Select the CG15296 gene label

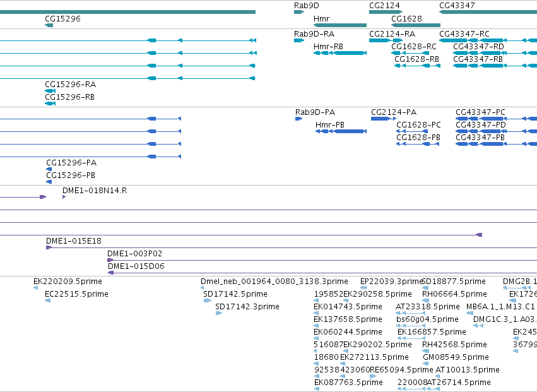click(x=62, y=18)
